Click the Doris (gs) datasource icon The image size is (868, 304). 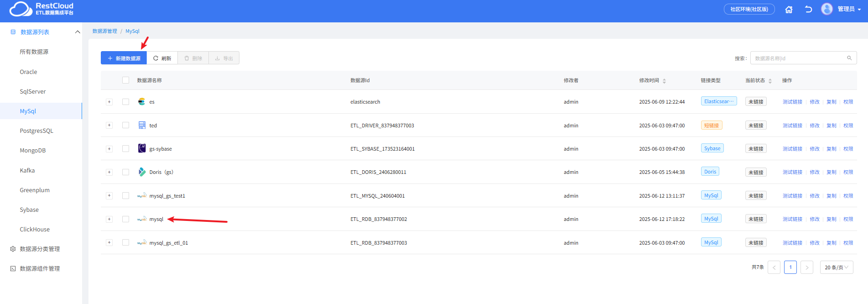tap(142, 172)
